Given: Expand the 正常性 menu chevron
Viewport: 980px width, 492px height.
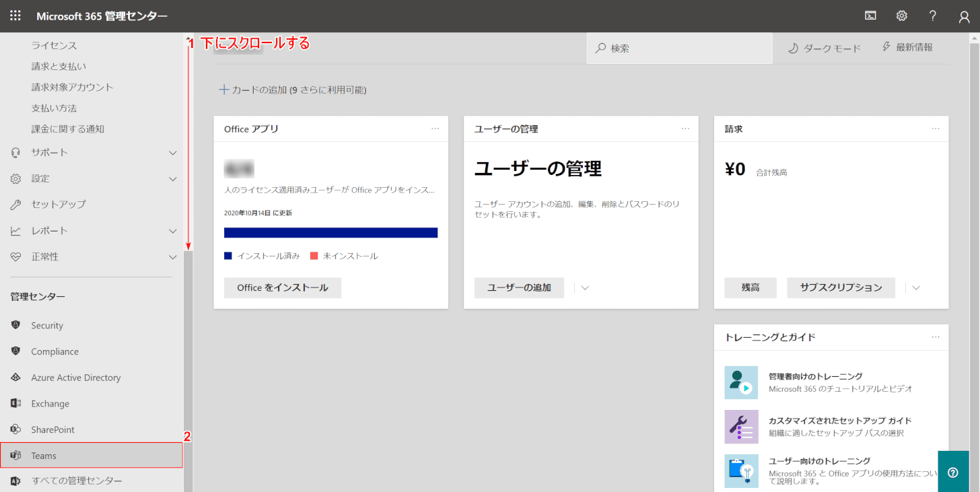Looking at the screenshot, I should pyautogui.click(x=173, y=257).
